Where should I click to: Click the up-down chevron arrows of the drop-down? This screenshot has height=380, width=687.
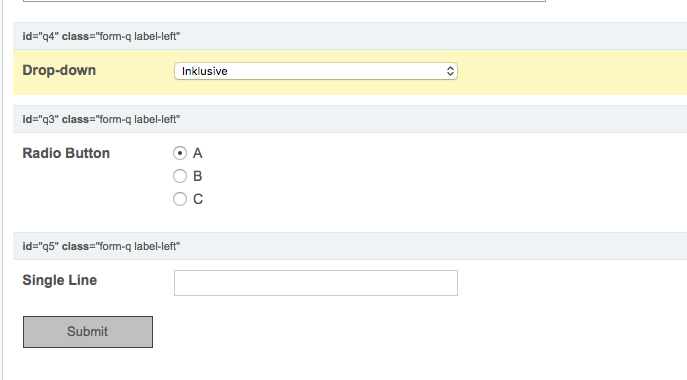(450, 71)
